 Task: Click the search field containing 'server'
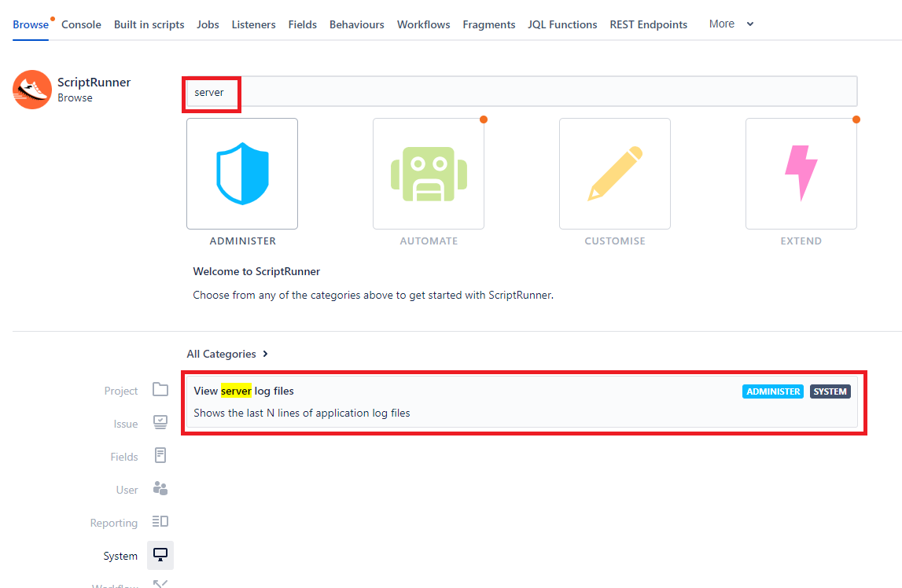pos(521,91)
